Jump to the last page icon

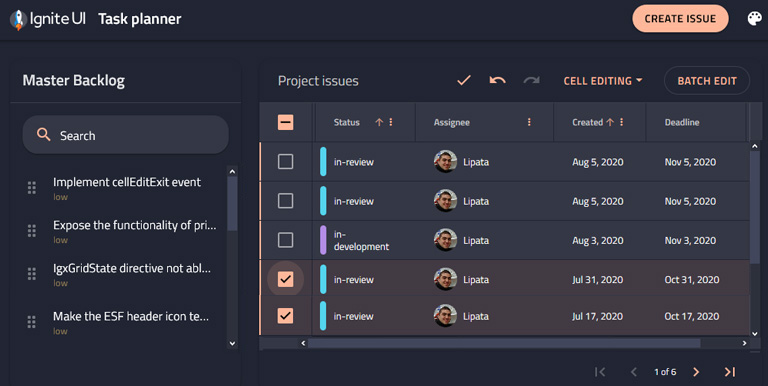coord(730,372)
